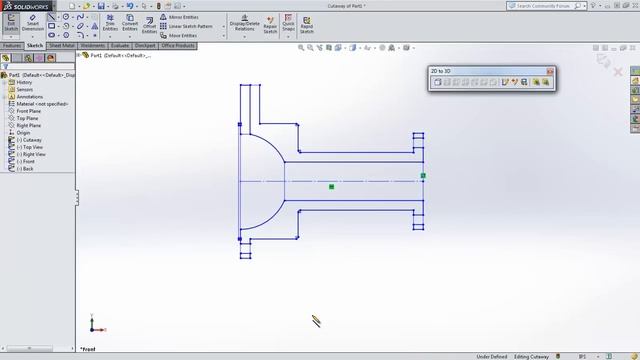The width and height of the screenshot is (640, 360).
Task: Click Exit Sketch button
Action: click(11, 22)
